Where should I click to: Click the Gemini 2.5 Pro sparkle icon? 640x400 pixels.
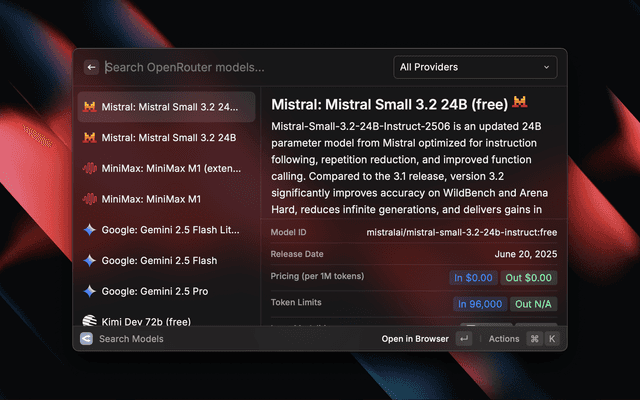90,291
